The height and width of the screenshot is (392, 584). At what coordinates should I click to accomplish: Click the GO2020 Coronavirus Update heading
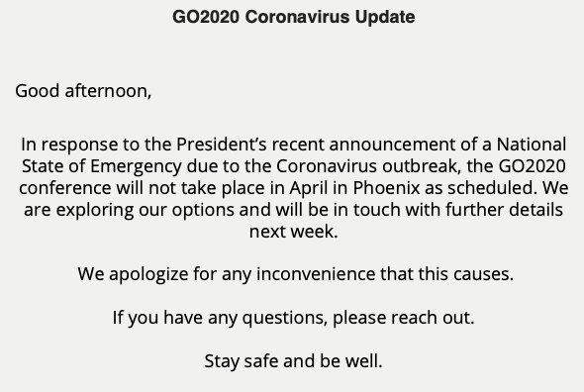click(294, 17)
